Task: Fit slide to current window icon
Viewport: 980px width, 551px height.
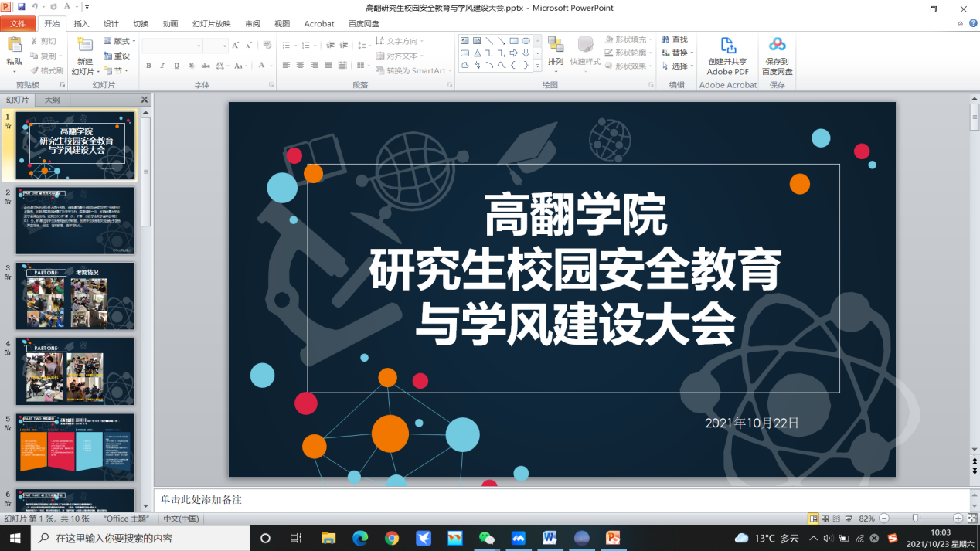Action: [x=971, y=519]
